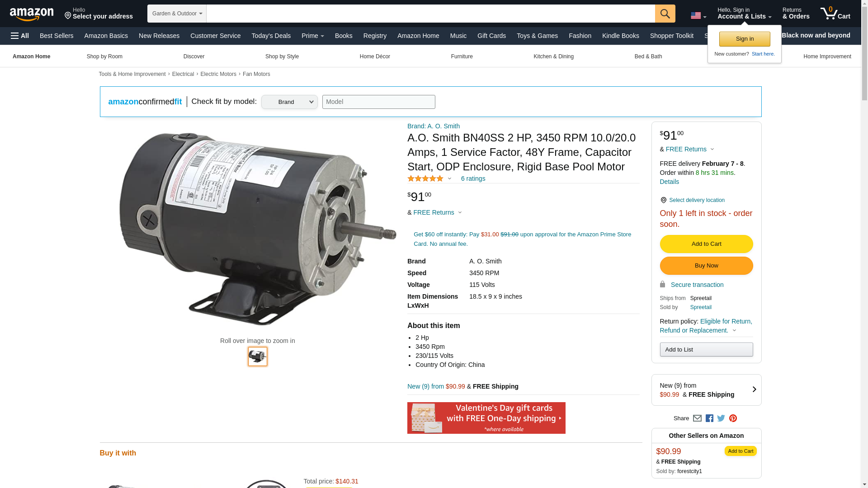868x488 pixels.
Task: Expand the star rating breakdown arrow
Action: (449, 178)
